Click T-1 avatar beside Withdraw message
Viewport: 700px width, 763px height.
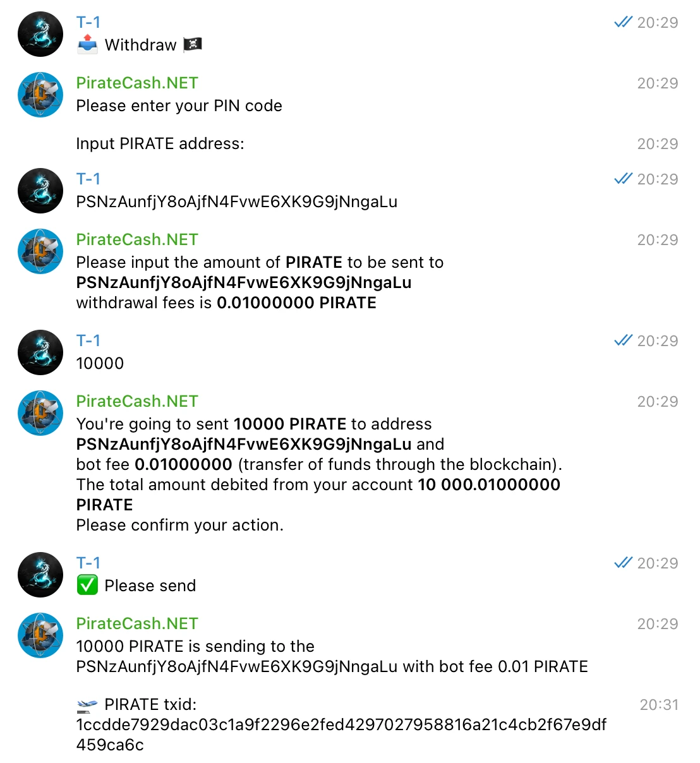tap(40, 34)
